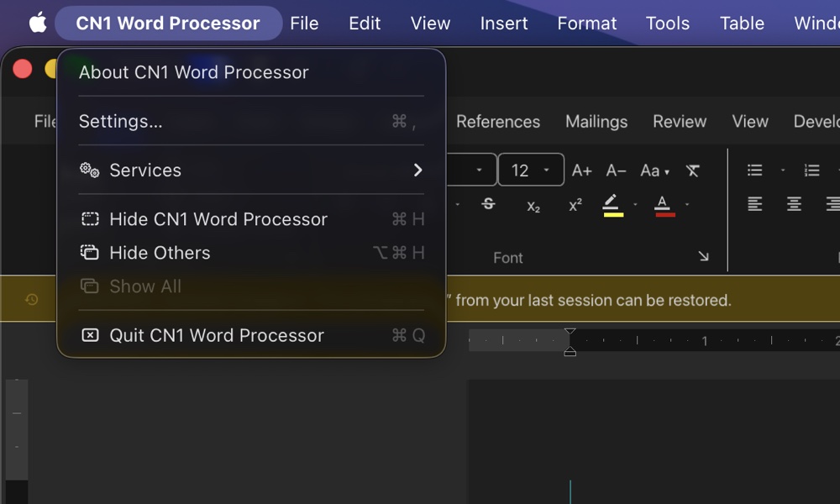840x504 pixels.
Task: Select Hide Others menu entry
Action: pos(251,253)
